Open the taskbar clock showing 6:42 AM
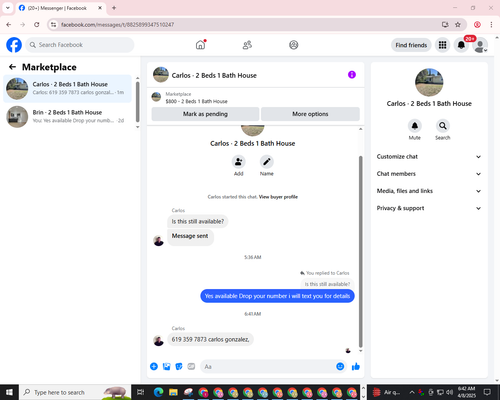 [x=466, y=392]
